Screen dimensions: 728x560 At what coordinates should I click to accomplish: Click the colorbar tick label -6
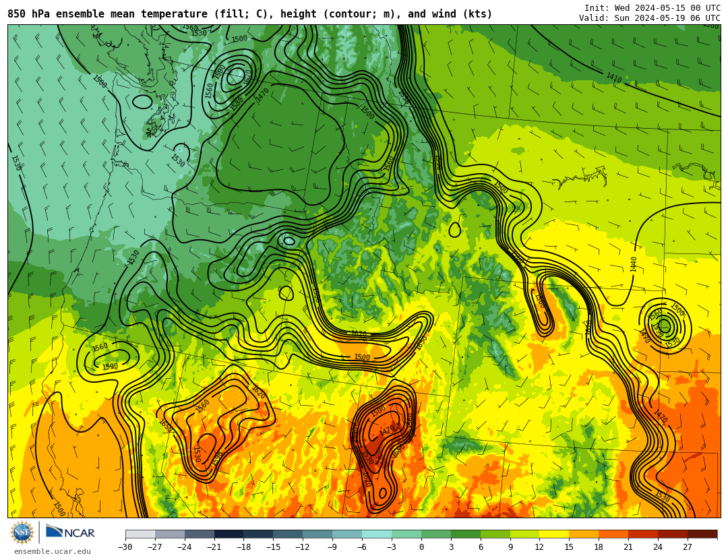(x=362, y=547)
